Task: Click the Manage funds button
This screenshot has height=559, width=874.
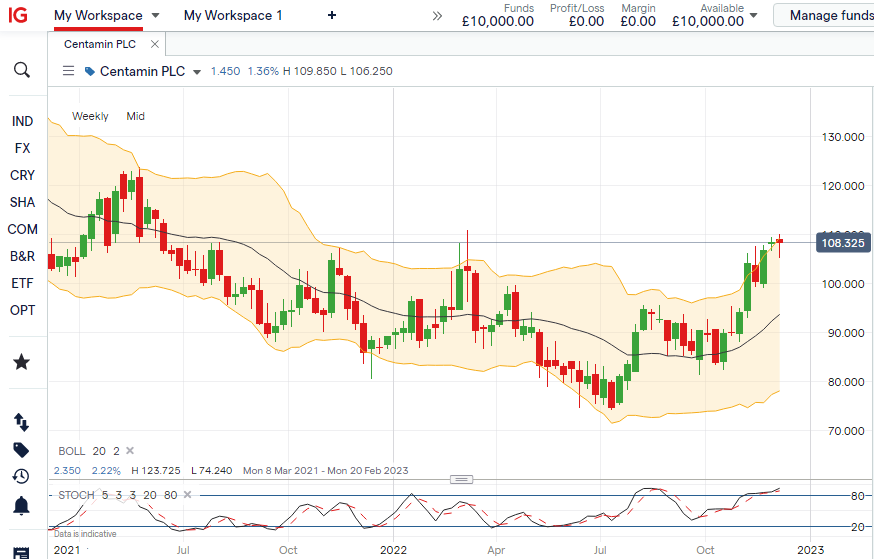Action: (x=829, y=15)
